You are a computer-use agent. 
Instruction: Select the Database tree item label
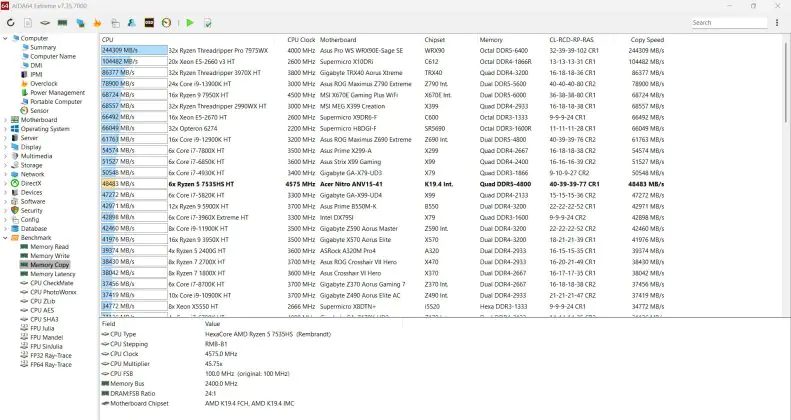(34, 229)
